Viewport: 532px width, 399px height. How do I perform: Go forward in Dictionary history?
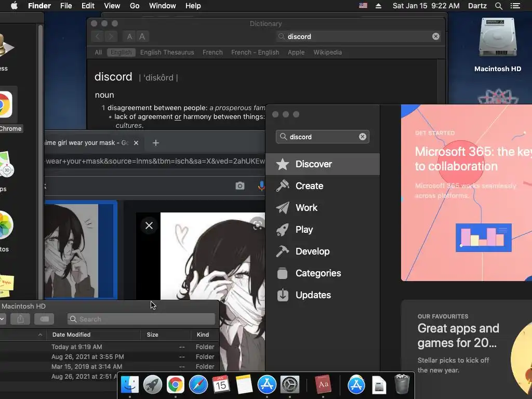[x=111, y=36]
